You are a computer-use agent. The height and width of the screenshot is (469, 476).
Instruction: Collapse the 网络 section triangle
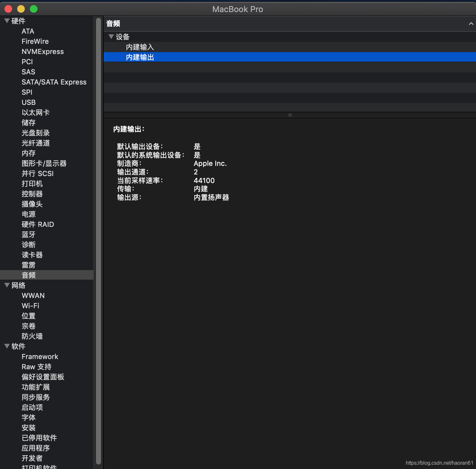point(7,285)
